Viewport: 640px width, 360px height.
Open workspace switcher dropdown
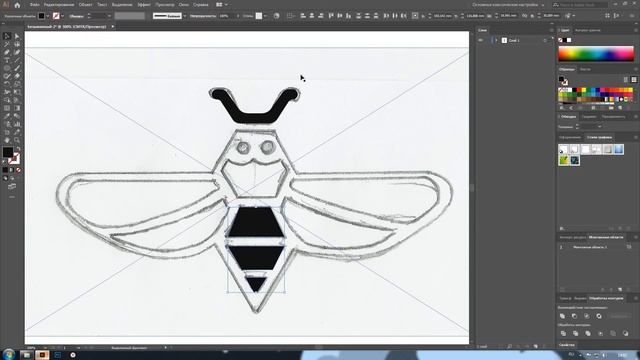(x=542, y=5)
